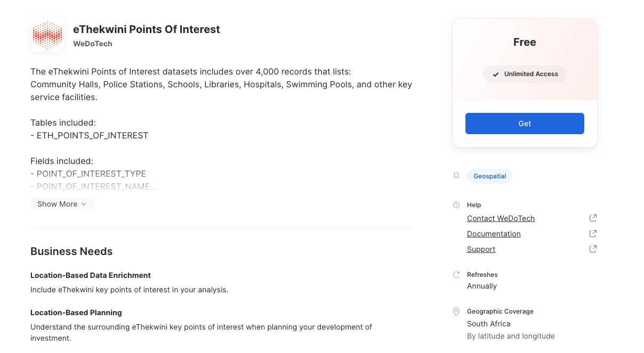Click the external link icon beside Contact WeDoTech
644x353 pixels.
[593, 218]
